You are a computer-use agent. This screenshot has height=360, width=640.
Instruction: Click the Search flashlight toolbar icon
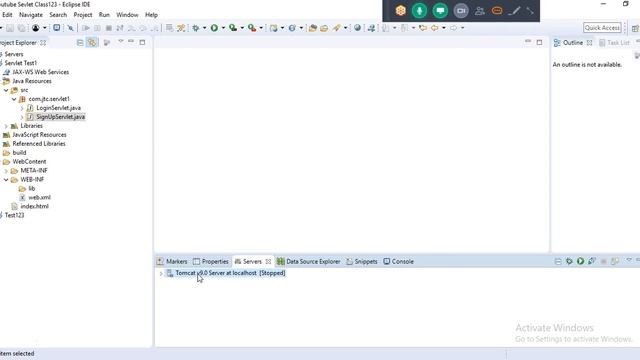(336, 28)
